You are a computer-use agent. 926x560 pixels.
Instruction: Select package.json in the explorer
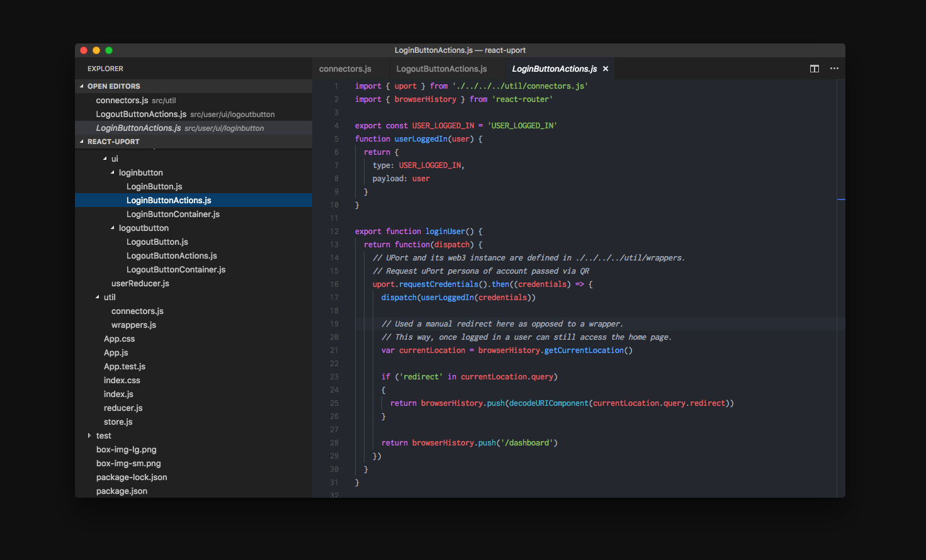coord(121,491)
